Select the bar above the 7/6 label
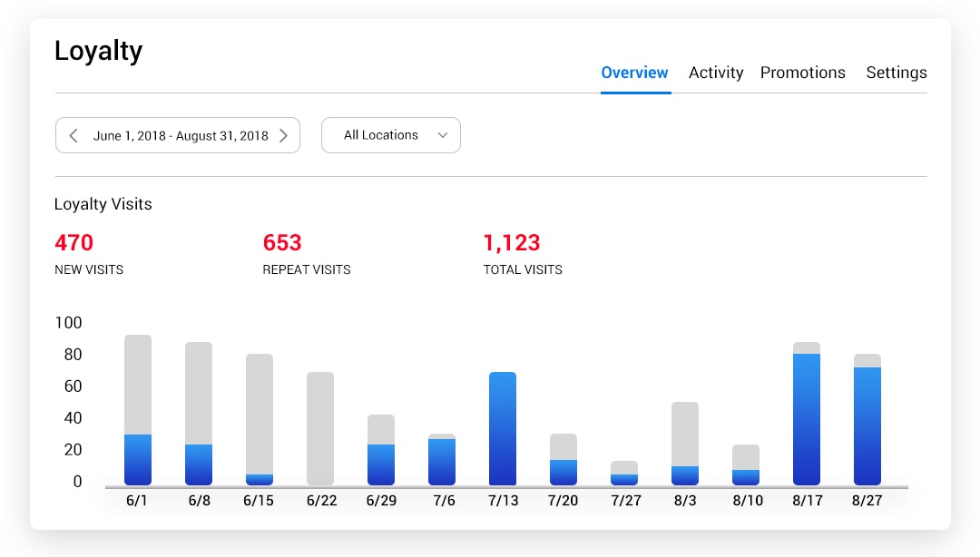The width and height of the screenshot is (980, 557). [x=442, y=459]
